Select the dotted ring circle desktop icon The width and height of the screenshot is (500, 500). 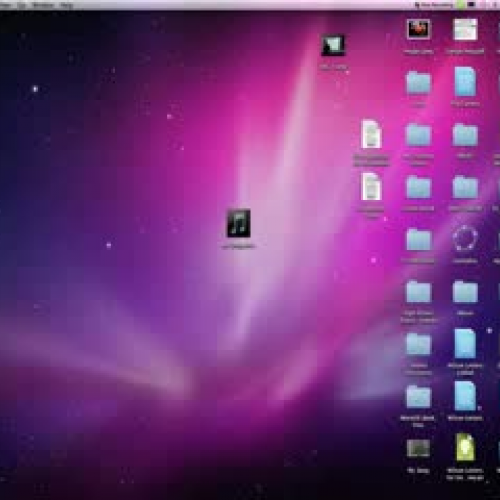point(465,238)
